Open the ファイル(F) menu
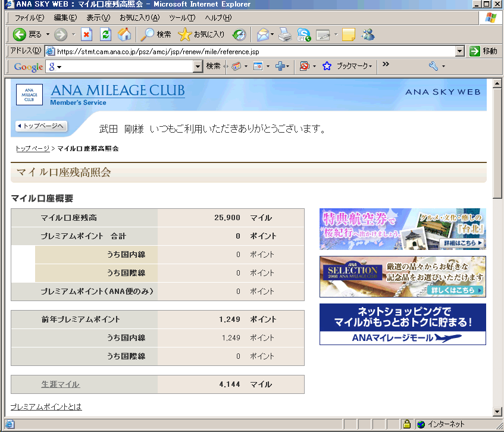504x432 pixels. 29,18
